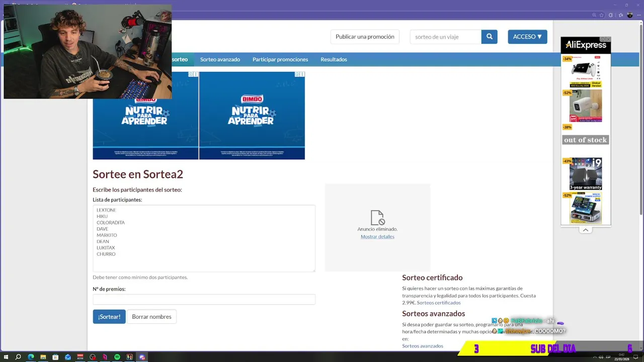Image resolution: width=644 pixels, height=362 pixels.
Task: Click the Sorteo certificado heading
Action: point(432,278)
